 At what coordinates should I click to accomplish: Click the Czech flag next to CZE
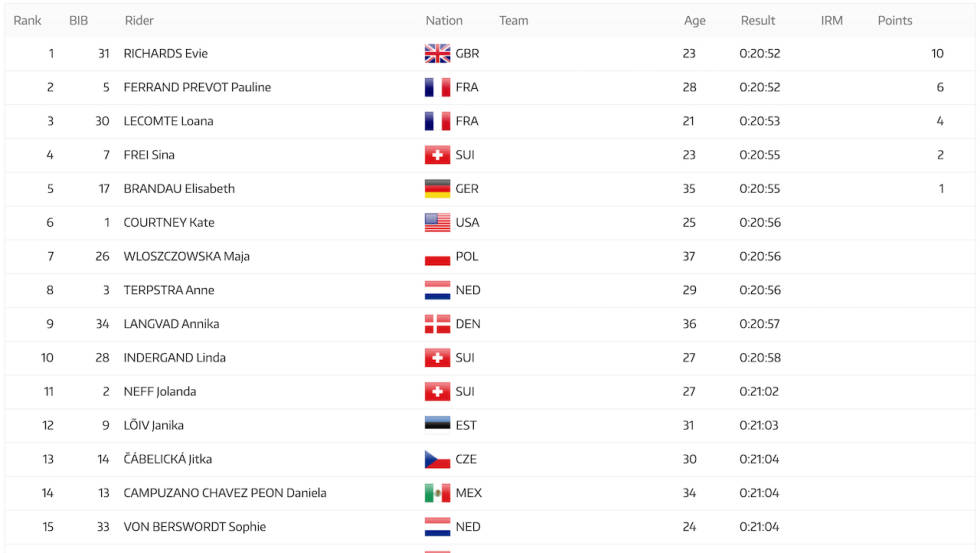coord(437,459)
